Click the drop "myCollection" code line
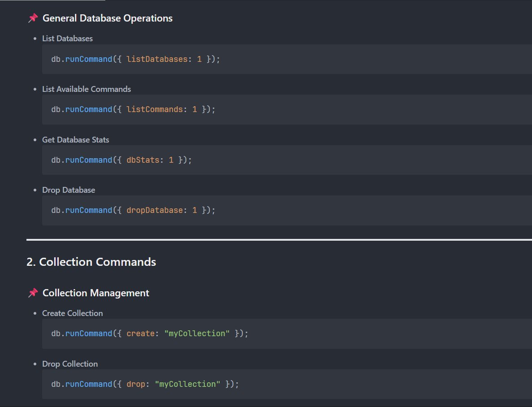Viewport: 532px width, 407px height. 145,384
